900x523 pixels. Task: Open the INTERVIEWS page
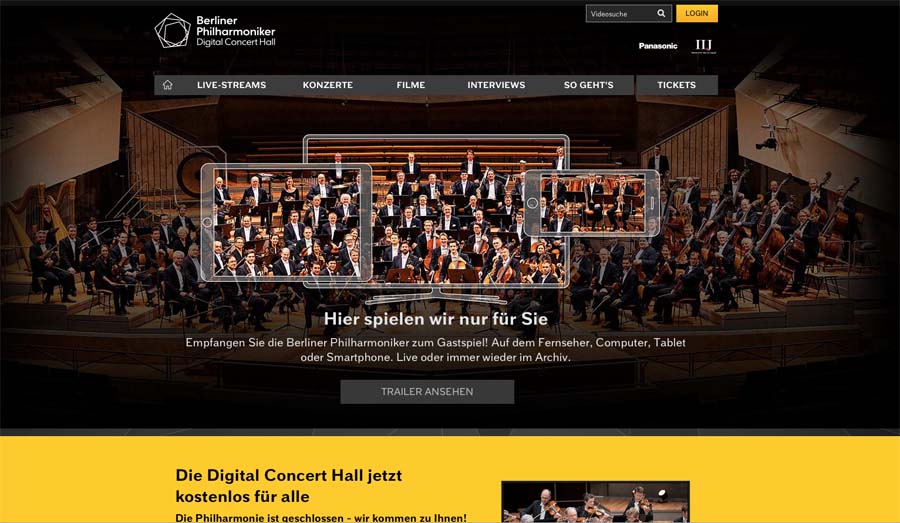[496, 85]
